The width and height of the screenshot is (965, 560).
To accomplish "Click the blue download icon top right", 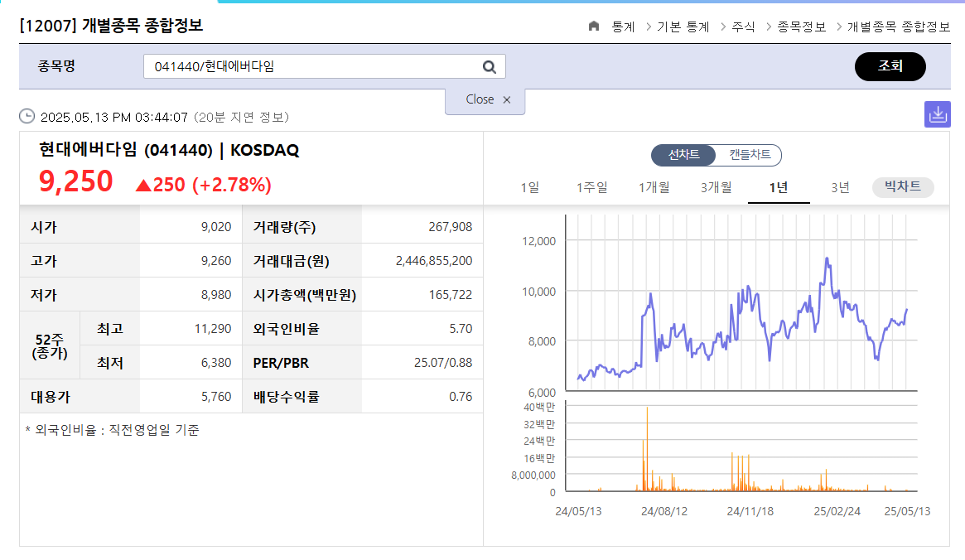I will coord(937,114).
